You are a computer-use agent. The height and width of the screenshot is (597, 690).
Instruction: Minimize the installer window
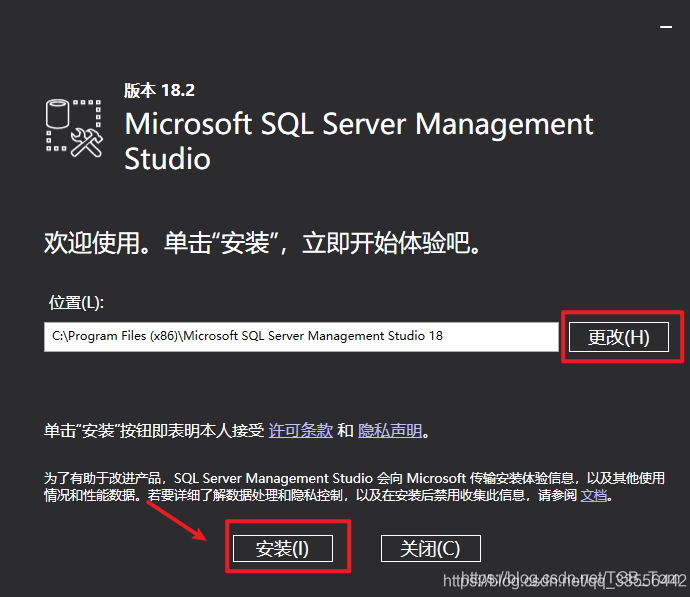click(666, 27)
